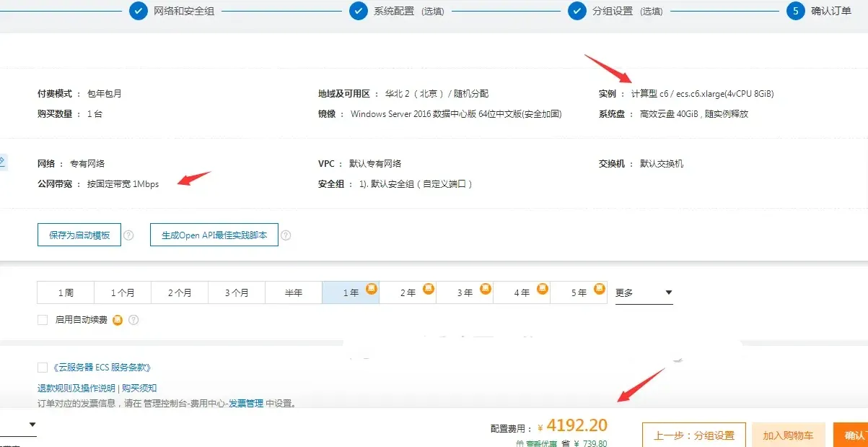
Task: Click the 确认订单 step label
Action: 831,12
